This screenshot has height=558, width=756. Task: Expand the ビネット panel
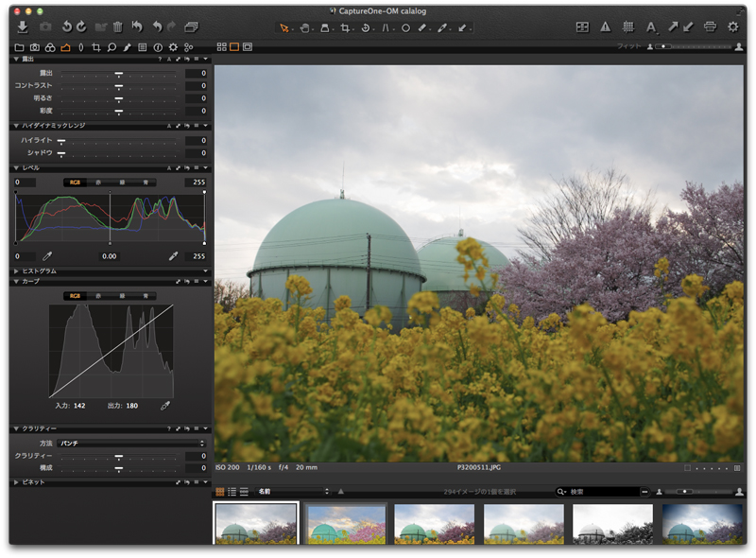15,482
